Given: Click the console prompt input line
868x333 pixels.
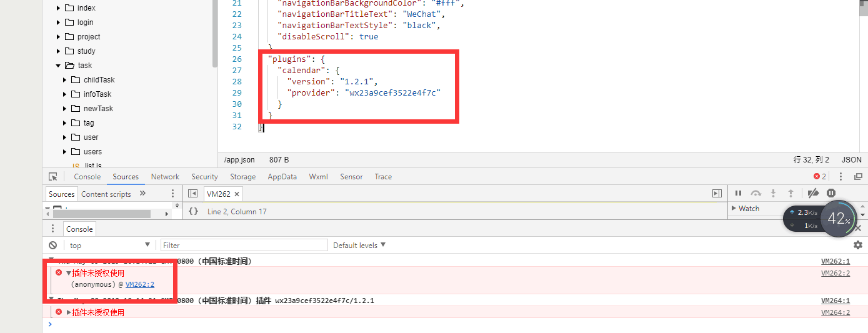Looking at the screenshot, I should coord(456,324).
